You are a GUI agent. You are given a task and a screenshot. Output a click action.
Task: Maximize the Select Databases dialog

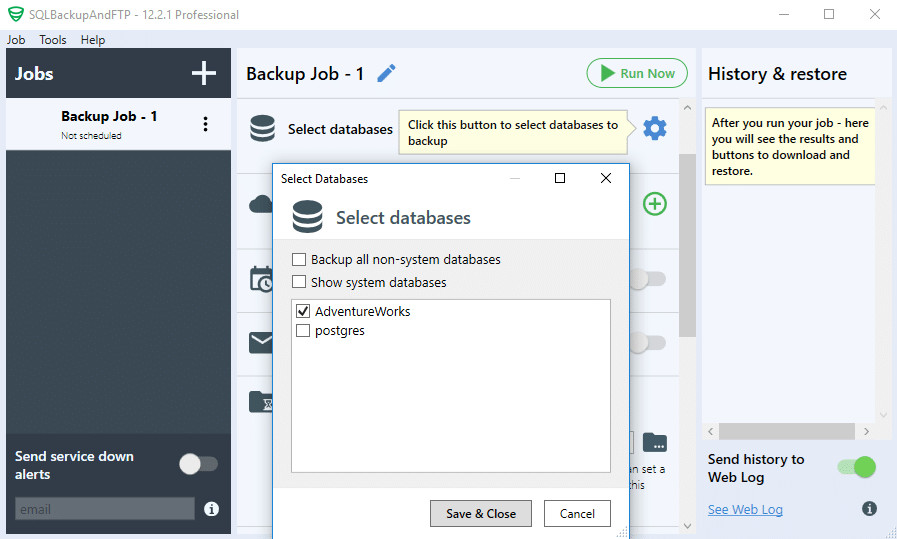[560, 178]
